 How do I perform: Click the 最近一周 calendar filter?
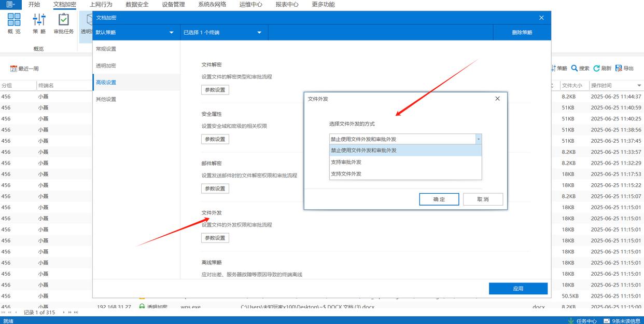(24, 69)
